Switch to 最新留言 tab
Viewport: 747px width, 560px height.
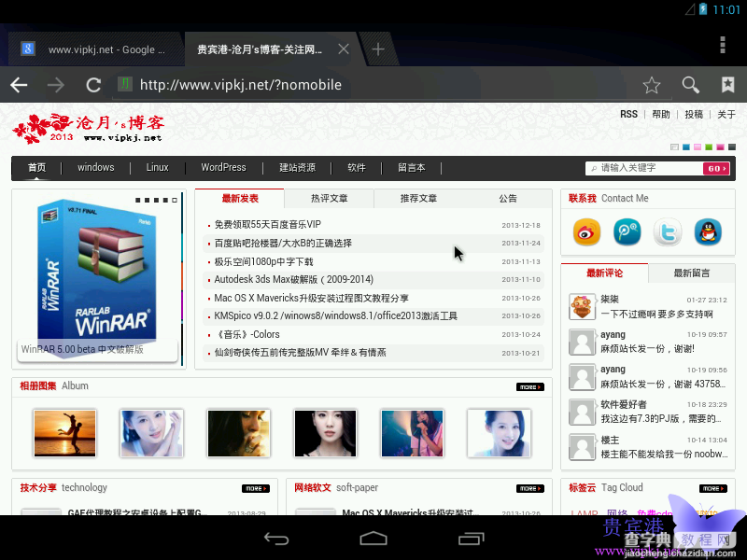click(x=691, y=273)
